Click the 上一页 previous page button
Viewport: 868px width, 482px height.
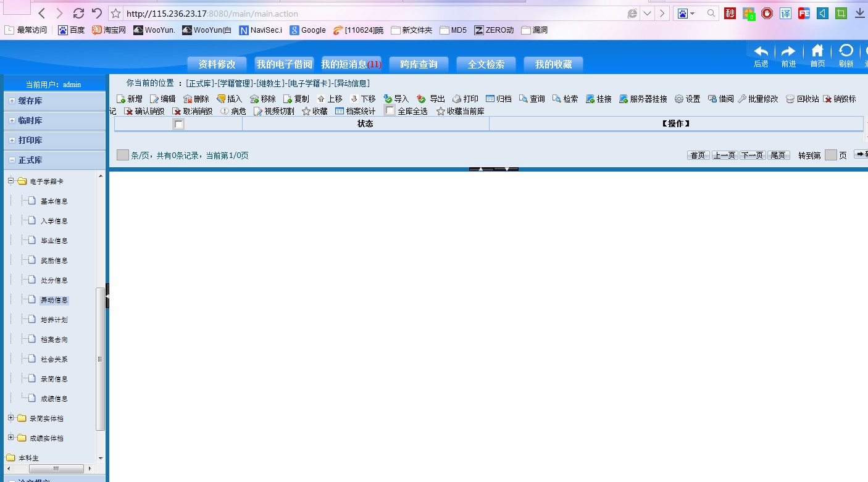(x=725, y=155)
